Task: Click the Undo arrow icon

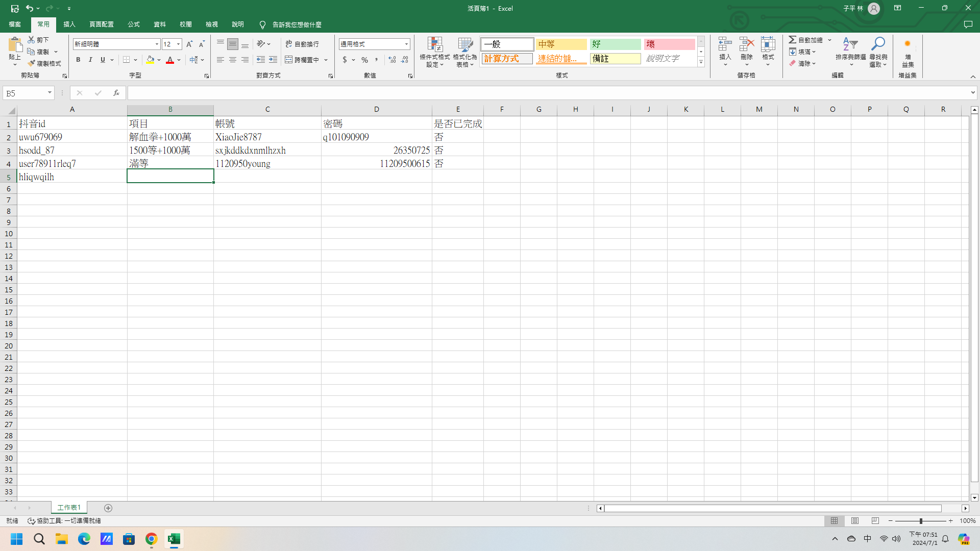Action: pos(30,8)
